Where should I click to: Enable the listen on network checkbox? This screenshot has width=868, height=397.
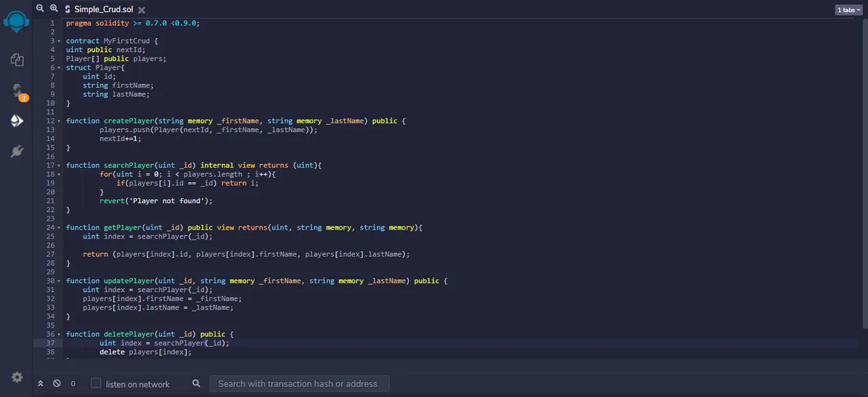pos(96,383)
